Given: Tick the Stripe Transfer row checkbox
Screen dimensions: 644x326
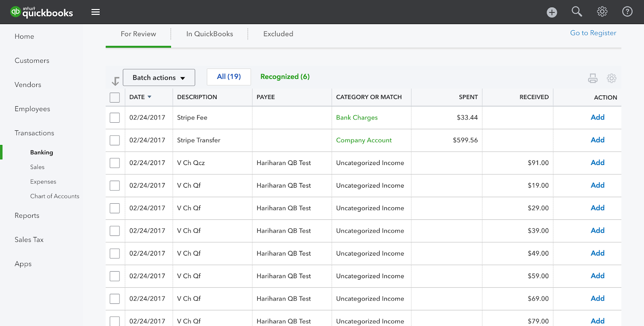Looking at the screenshot, I should tap(115, 140).
